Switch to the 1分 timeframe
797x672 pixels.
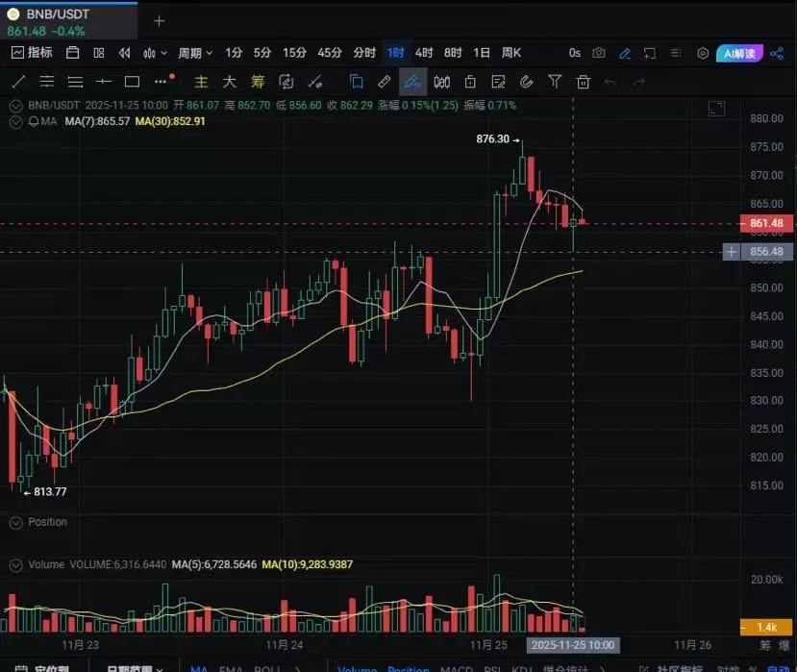point(234,53)
